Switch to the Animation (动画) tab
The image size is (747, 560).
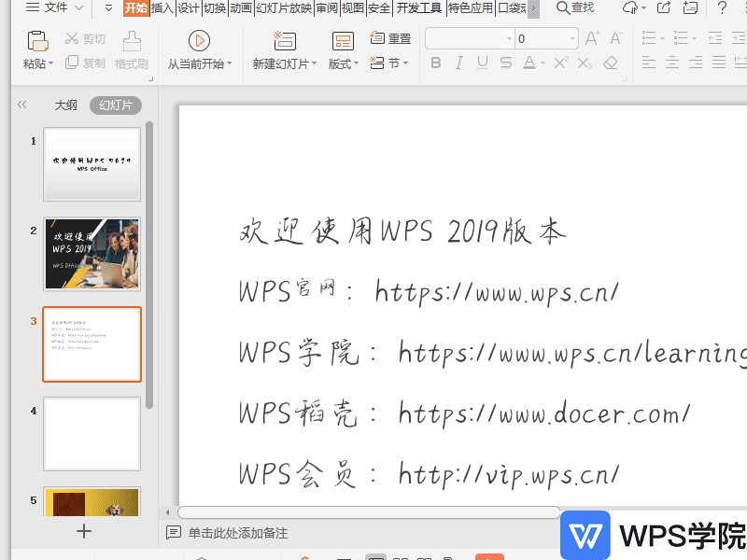241,8
